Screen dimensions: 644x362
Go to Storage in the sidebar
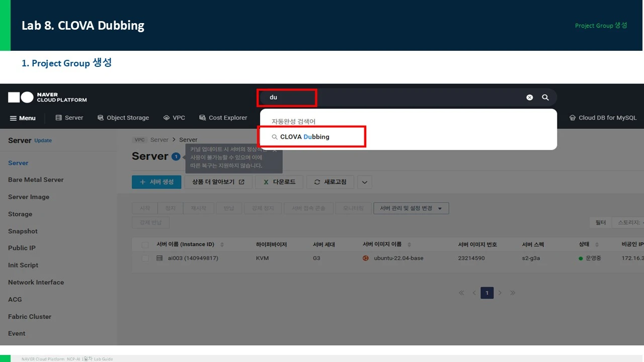point(20,214)
